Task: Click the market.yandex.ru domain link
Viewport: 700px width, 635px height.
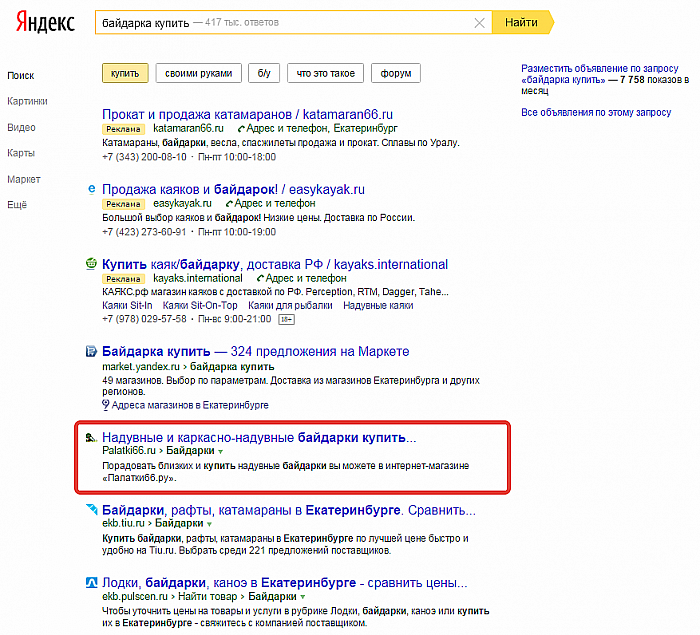Action: 141,367
